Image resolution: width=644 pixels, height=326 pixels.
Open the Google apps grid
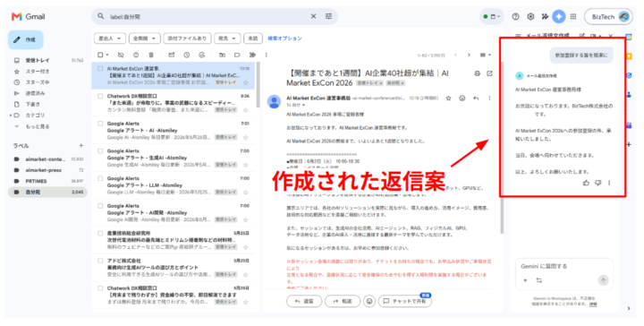pos(573,16)
